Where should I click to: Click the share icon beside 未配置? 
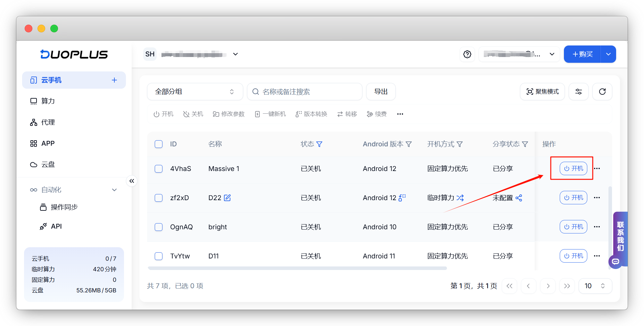pos(519,198)
